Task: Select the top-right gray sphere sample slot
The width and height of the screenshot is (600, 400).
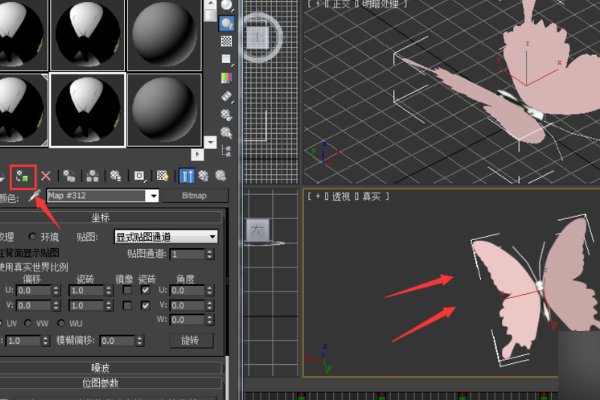Action: [x=164, y=35]
